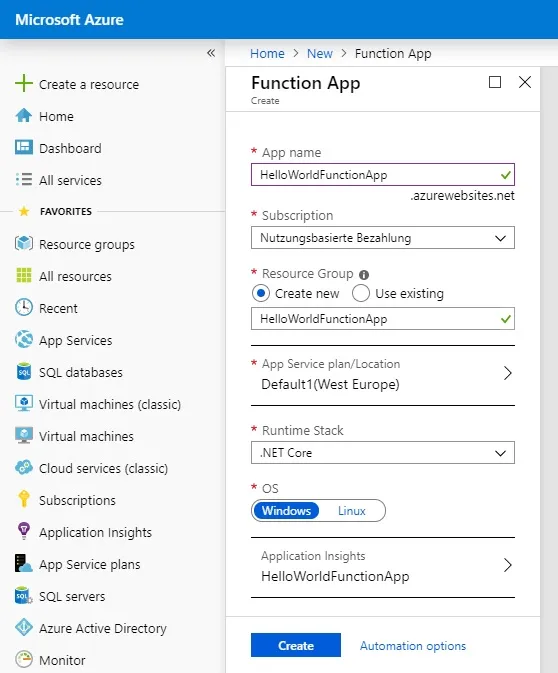Viewport: 558px width, 673px height.
Task: Open Virtual machines (classic) label
Action: tap(110, 404)
